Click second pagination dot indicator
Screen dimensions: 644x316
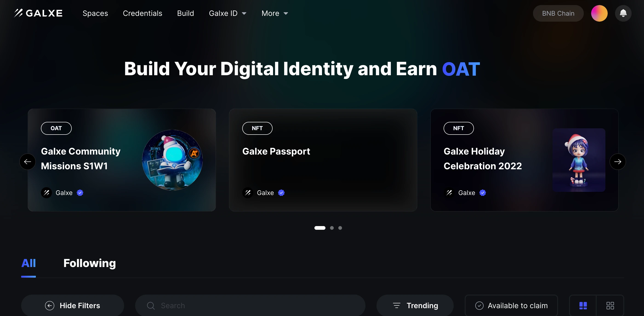point(331,228)
